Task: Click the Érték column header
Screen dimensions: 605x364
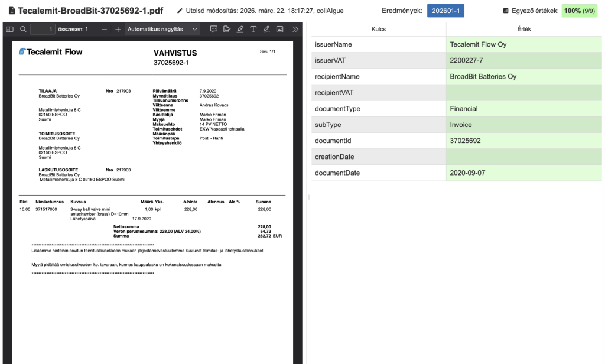Action: click(x=524, y=29)
